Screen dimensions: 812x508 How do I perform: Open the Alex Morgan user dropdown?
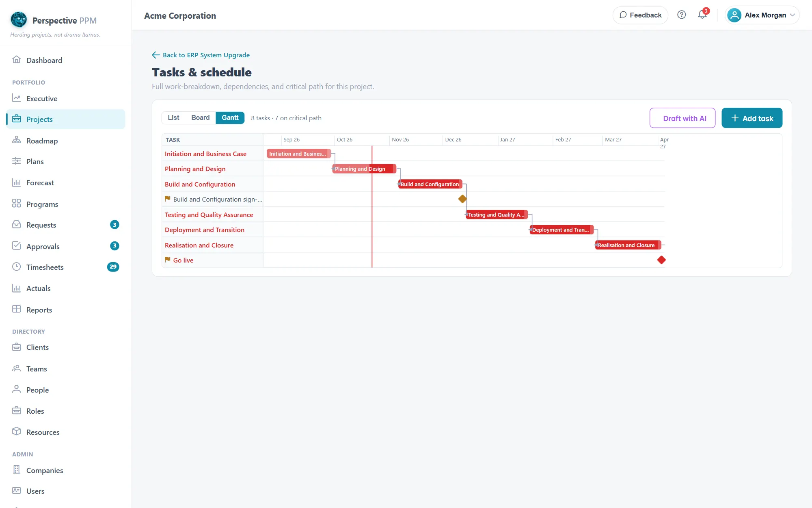(762, 15)
